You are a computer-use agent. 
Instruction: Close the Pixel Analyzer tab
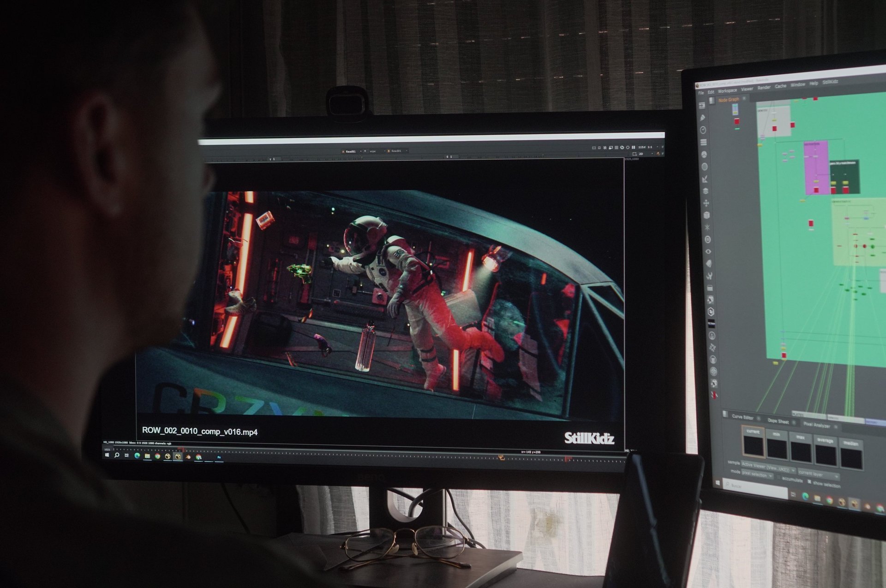tap(836, 427)
